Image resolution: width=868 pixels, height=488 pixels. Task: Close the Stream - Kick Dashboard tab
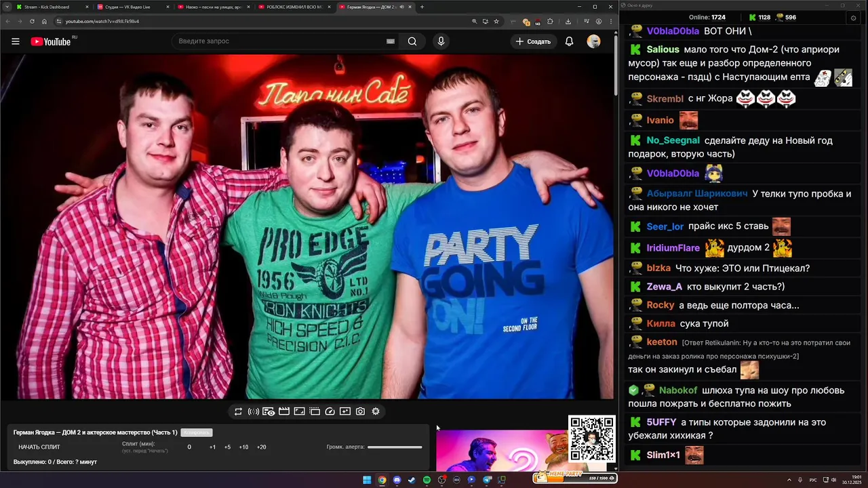tap(87, 7)
